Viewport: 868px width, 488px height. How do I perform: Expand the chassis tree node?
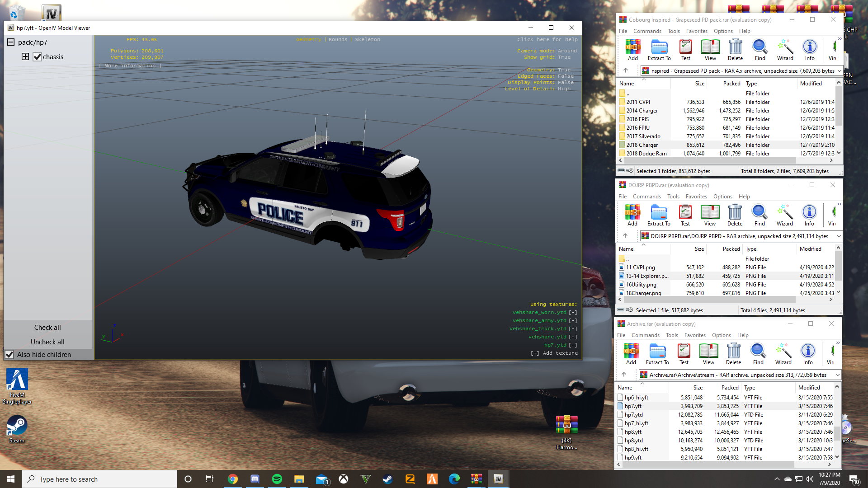pyautogui.click(x=25, y=57)
